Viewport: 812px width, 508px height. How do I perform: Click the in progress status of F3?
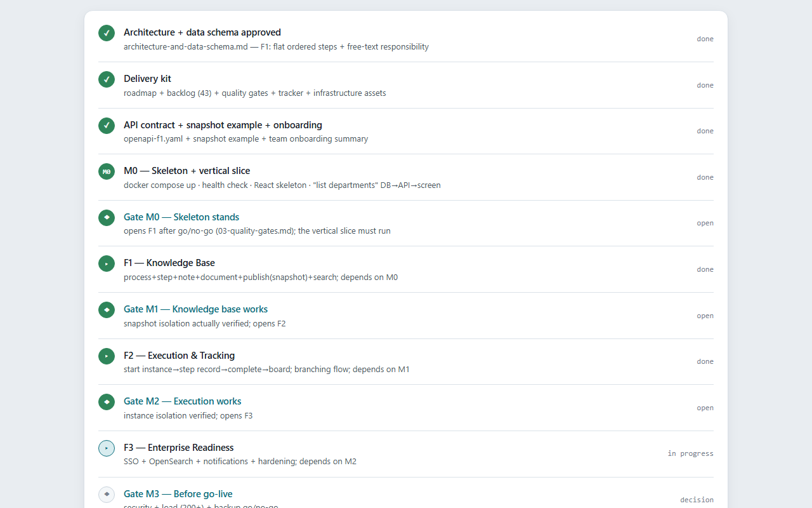point(691,453)
